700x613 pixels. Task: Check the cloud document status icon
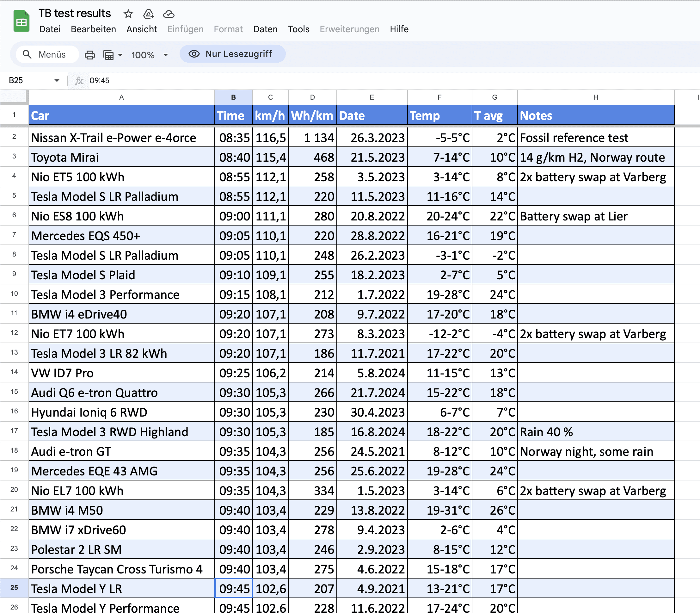[169, 14]
